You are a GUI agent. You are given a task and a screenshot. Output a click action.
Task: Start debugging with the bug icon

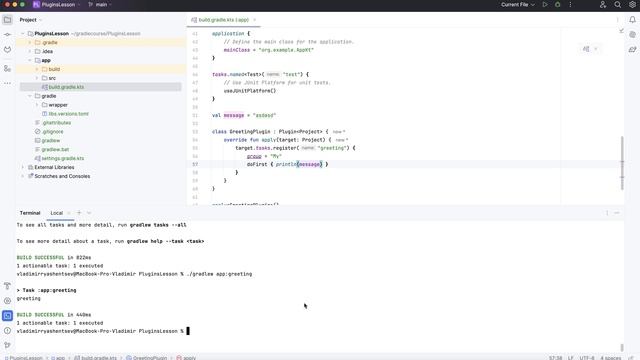coord(558,4)
